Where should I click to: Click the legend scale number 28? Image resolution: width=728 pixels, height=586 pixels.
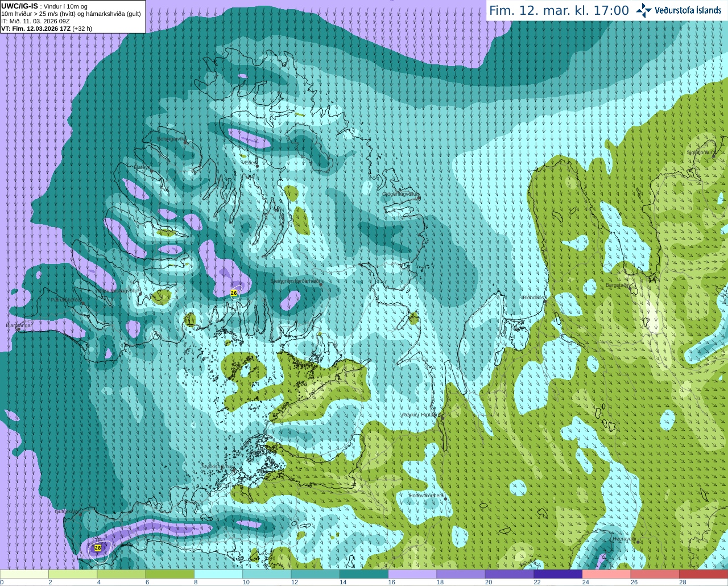(682, 582)
